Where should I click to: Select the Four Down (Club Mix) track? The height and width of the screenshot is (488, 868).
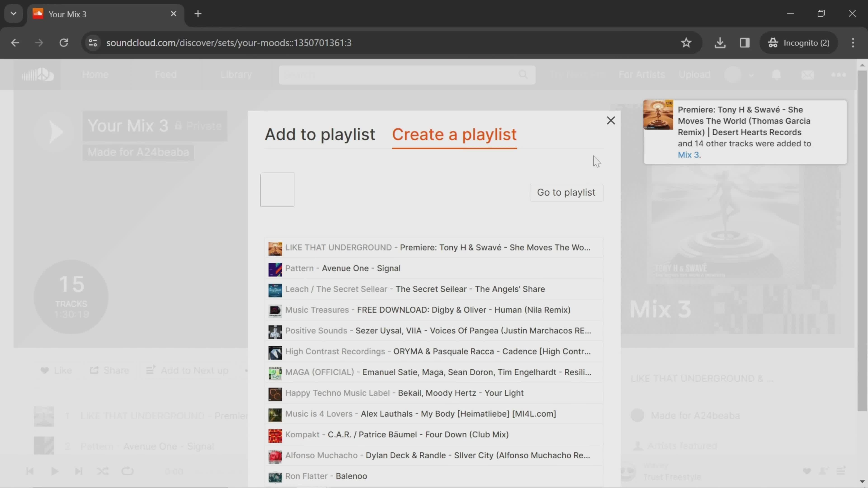tap(434, 435)
